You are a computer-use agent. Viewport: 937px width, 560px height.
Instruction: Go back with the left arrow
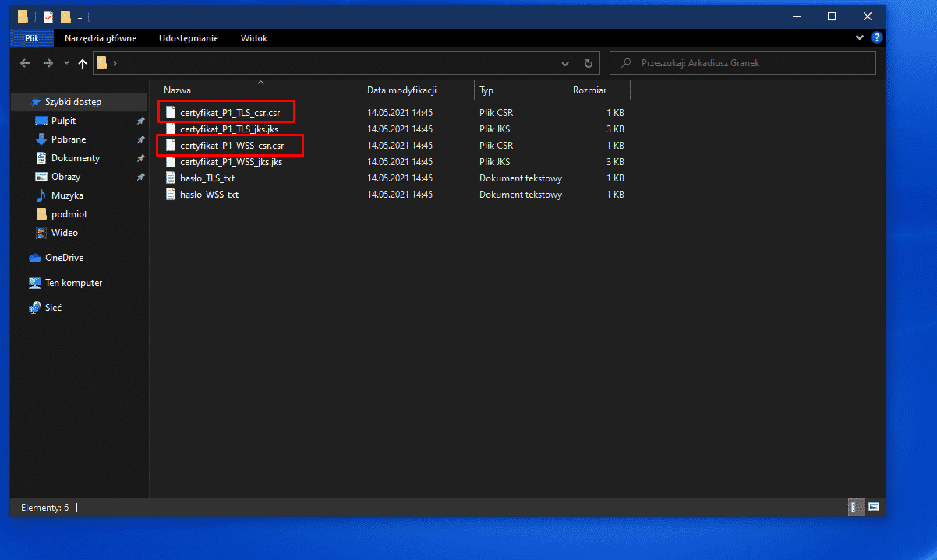tap(25, 63)
